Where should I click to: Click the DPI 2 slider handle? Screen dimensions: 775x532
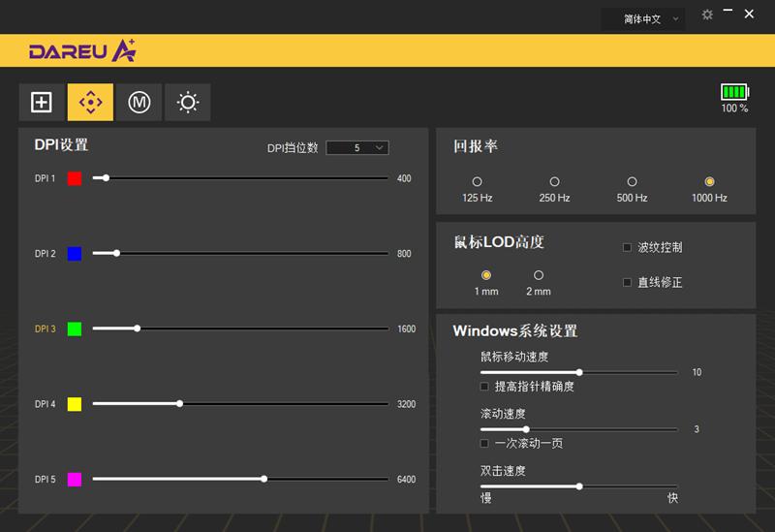[x=116, y=253]
